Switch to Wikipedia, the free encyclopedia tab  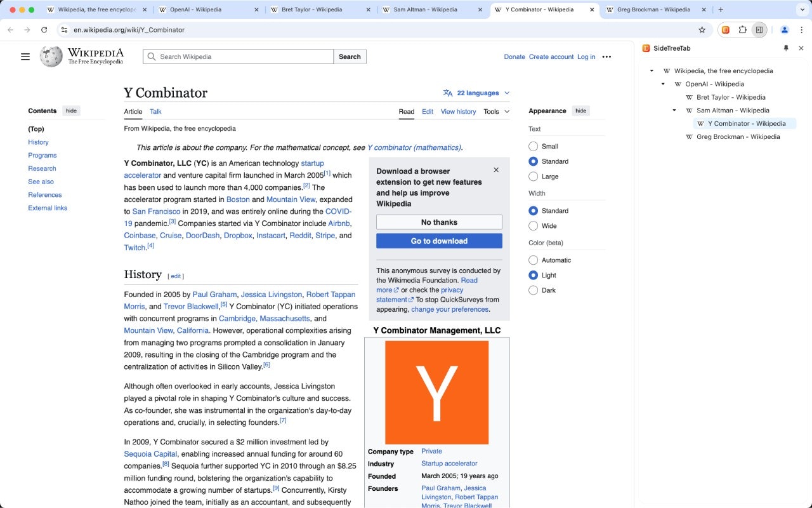96,10
